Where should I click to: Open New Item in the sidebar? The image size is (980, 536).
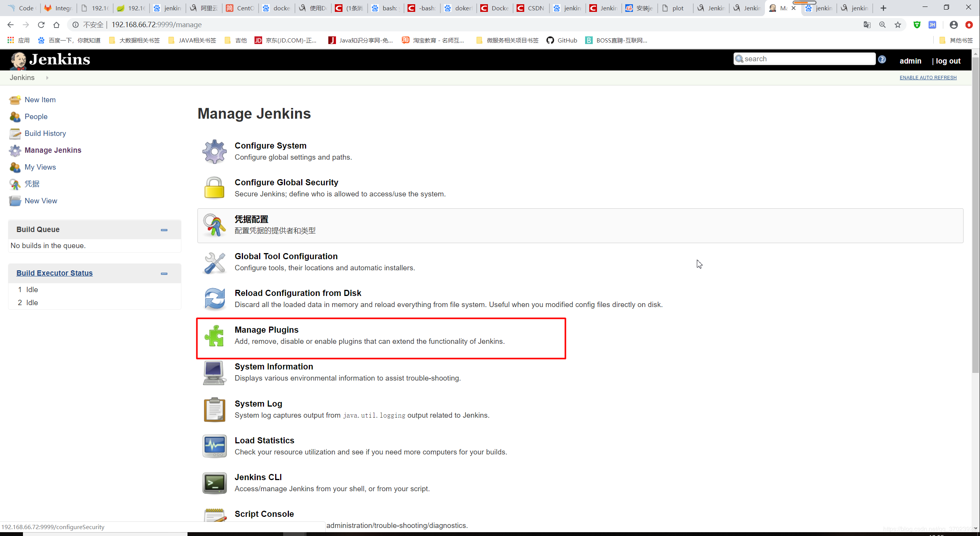[40, 100]
